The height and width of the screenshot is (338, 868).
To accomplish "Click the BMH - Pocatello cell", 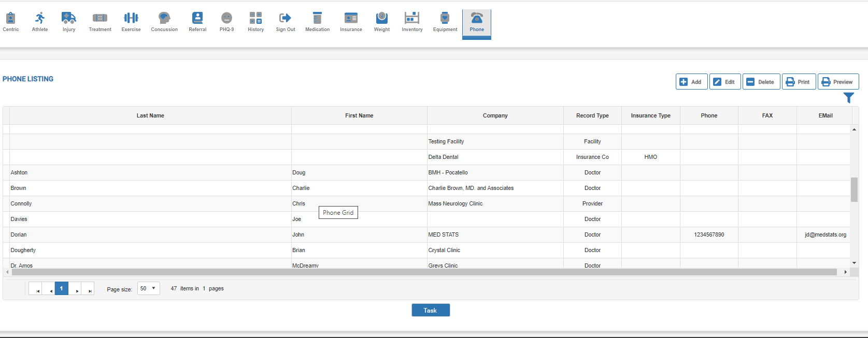I will tap(495, 172).
